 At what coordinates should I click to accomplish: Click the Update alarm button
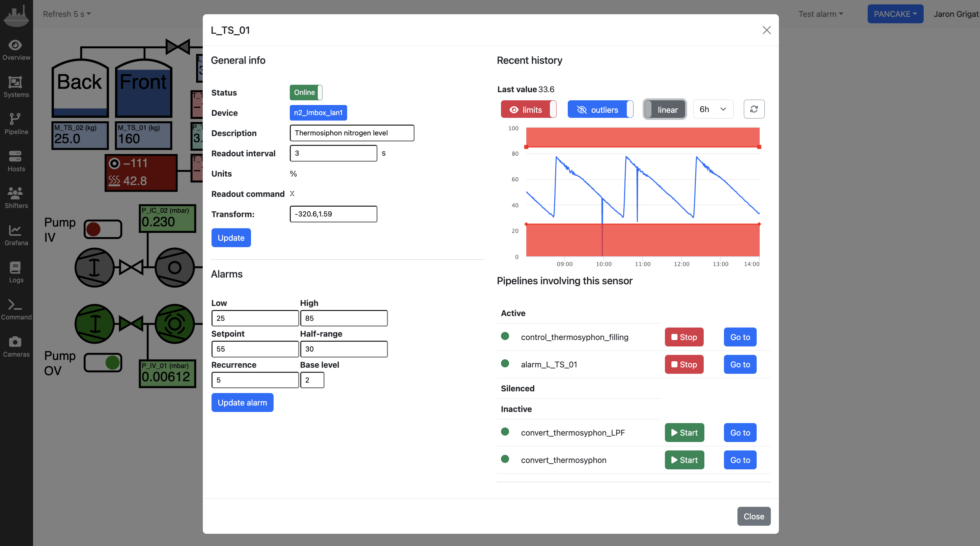tap(242, 402)
